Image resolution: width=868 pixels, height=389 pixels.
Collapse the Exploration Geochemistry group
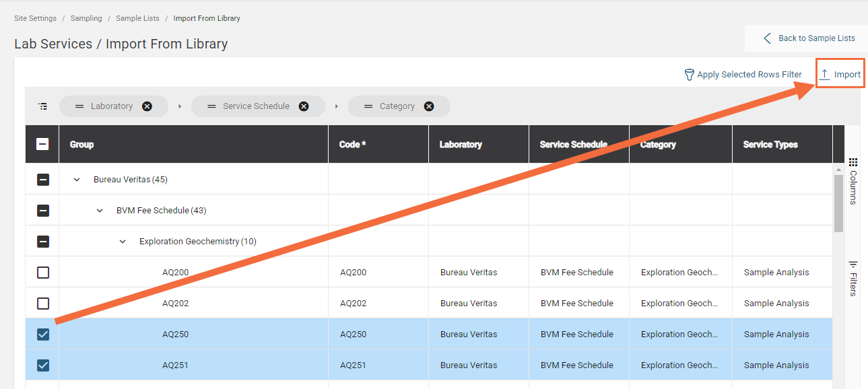[123, 242]
